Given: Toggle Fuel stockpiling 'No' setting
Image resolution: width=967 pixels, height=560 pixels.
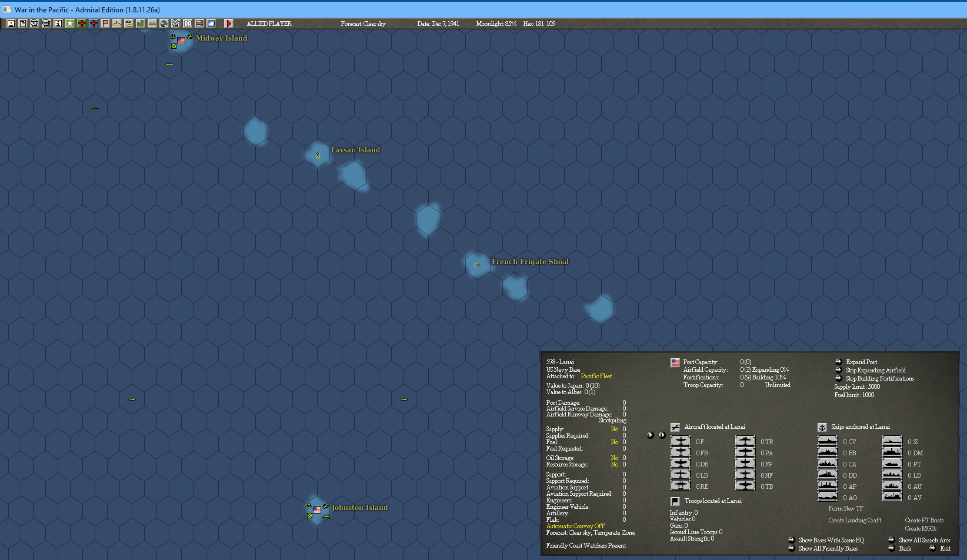Looking at the screenshot, I should point(615,442).
